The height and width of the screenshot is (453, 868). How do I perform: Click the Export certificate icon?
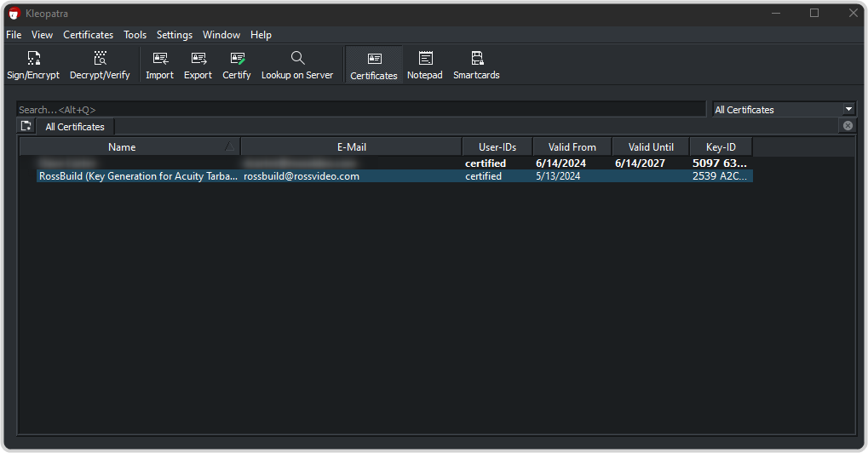tap(198, 65)
